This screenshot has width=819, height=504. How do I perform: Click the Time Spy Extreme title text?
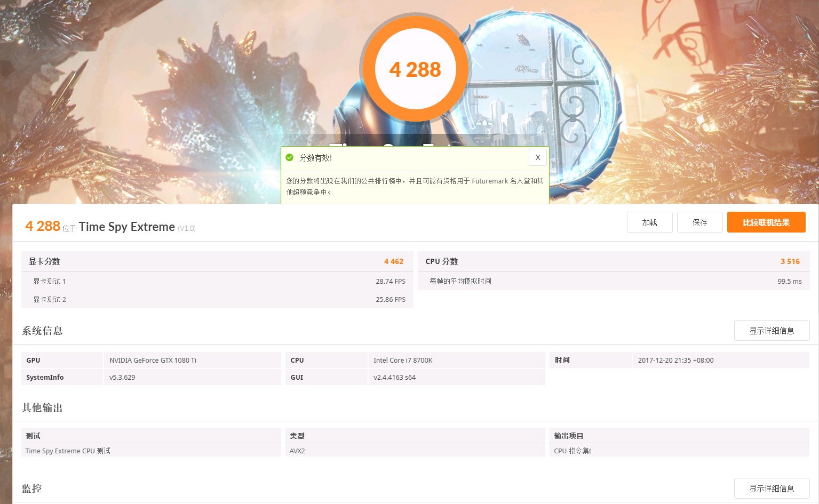tap(127, 227)
